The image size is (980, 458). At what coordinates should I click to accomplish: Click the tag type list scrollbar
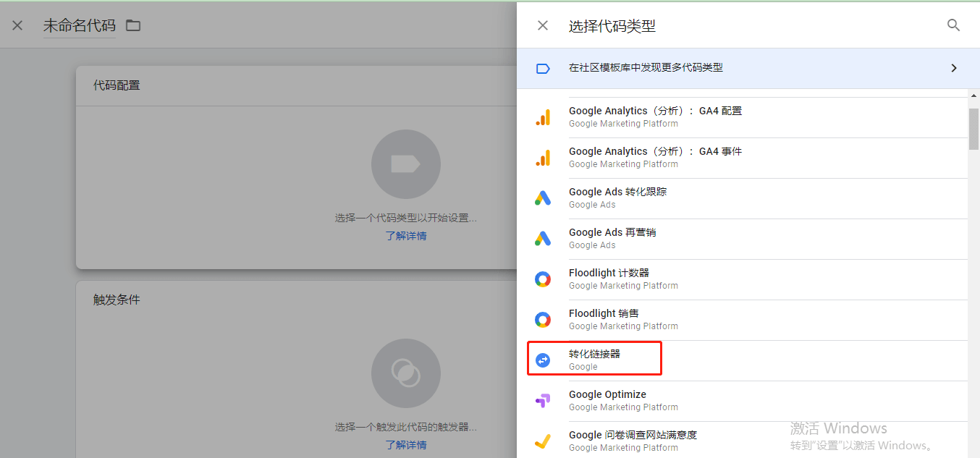973,129
